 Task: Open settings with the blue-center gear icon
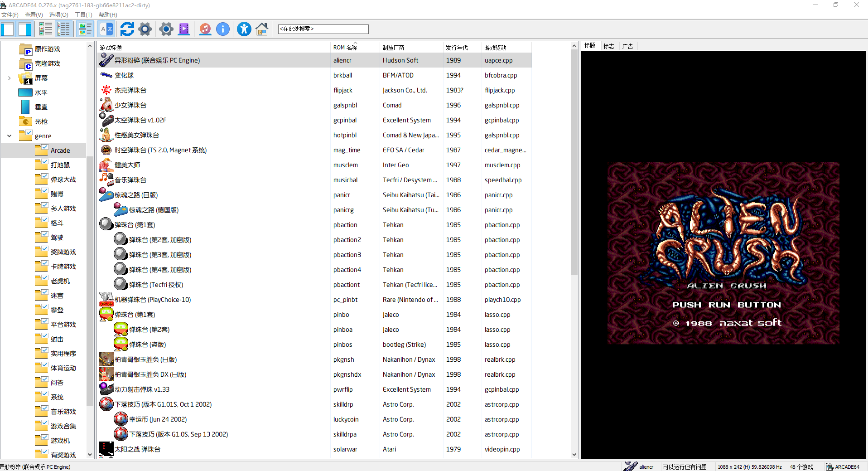point(166,29)
